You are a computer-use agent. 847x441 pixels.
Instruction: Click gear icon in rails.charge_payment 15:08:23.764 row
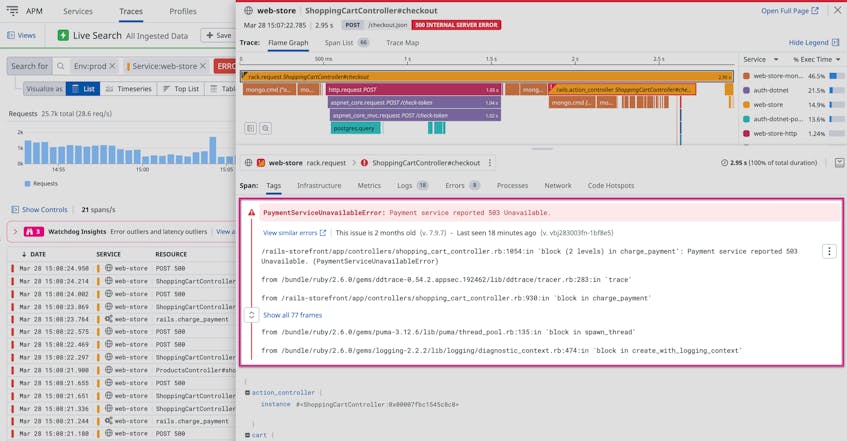click(x=109, y=319)
